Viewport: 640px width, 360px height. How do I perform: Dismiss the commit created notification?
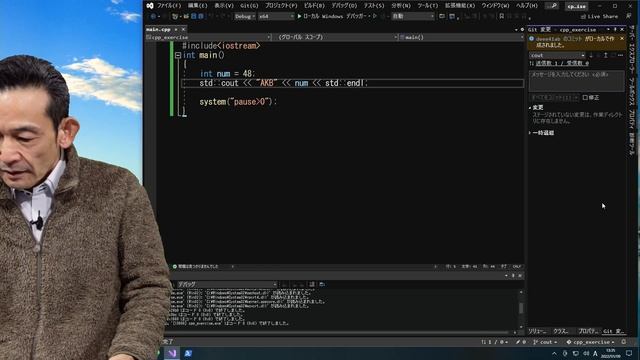point(622,38)
